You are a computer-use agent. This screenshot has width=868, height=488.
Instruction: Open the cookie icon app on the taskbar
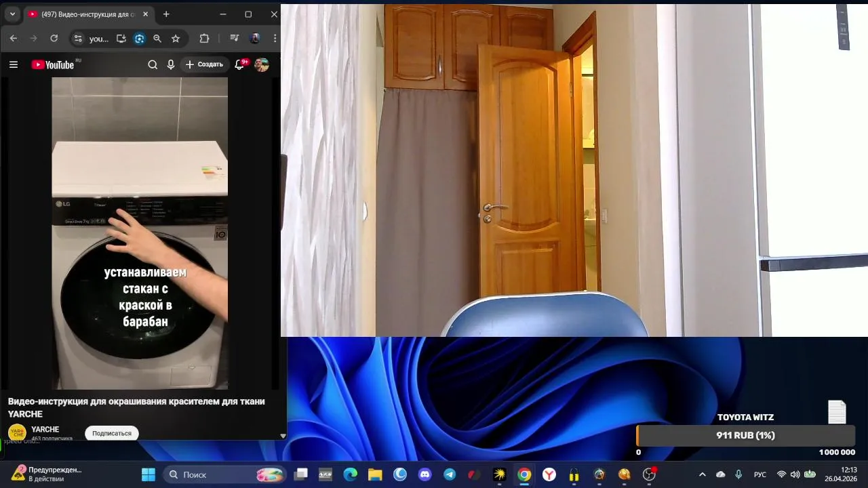[x=624, y=474]
